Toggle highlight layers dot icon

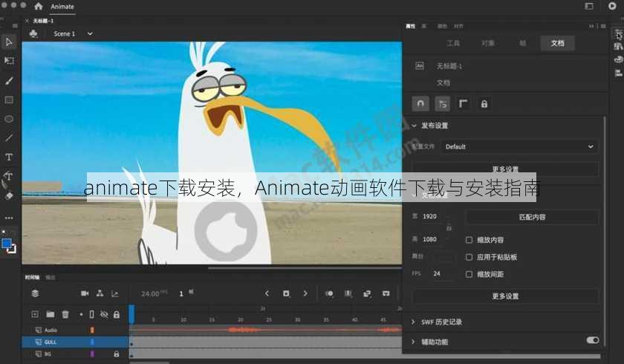tap(81, 315)
